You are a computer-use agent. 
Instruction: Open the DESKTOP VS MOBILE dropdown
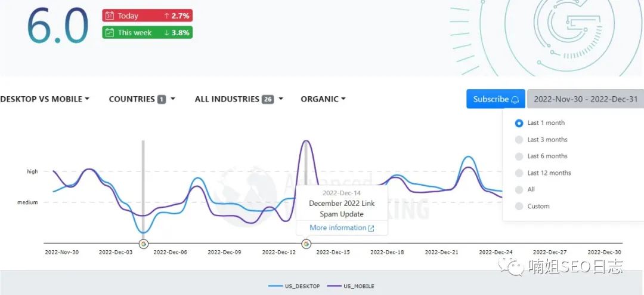coord(44,99)
